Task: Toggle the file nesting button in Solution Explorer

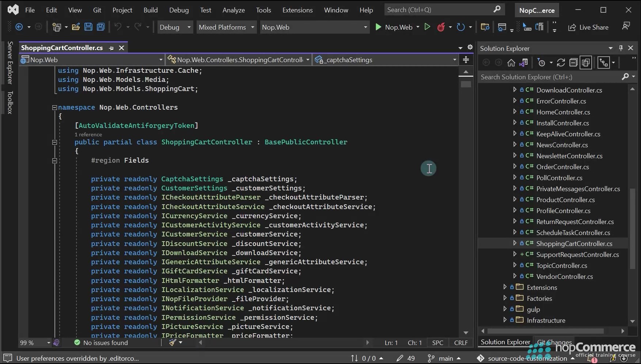Action: (603, 63)
